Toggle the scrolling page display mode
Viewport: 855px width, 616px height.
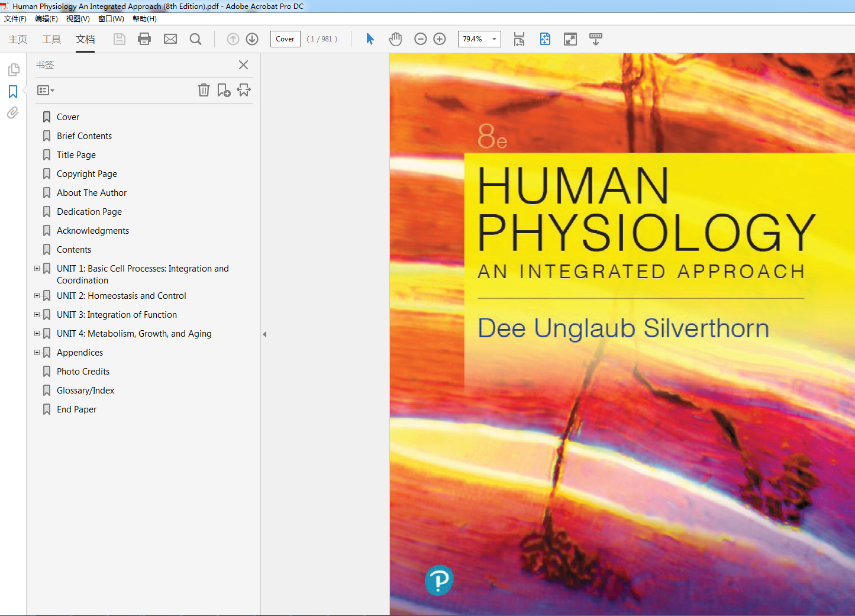(x=595, y=39)
